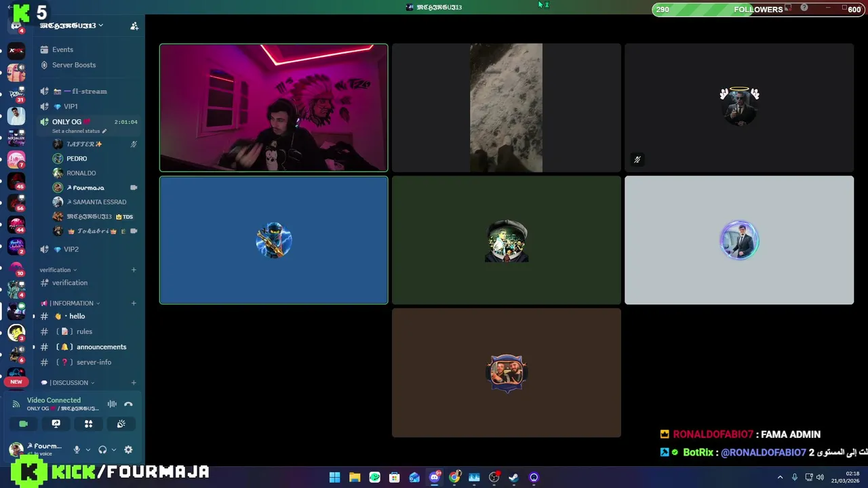Open the Windows Start button
This screenshot has width=868, height=488.
(334, 477)
